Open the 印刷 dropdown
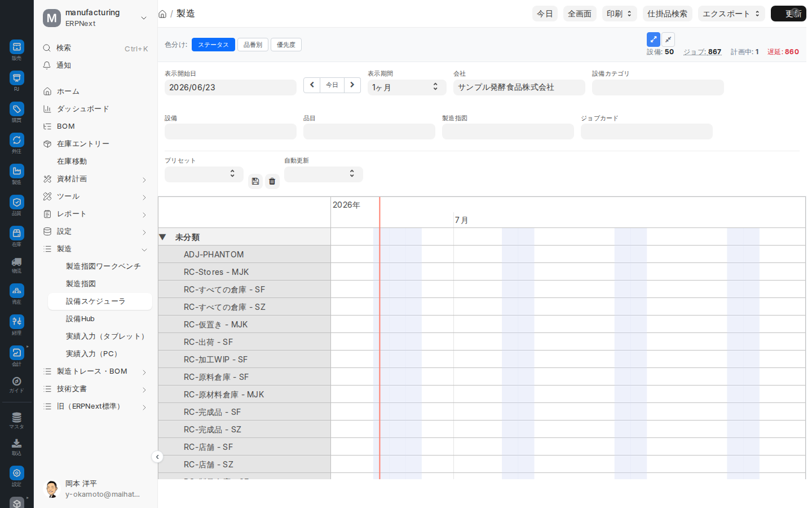Viewport: 812px width, 508px height. point(619,14)
